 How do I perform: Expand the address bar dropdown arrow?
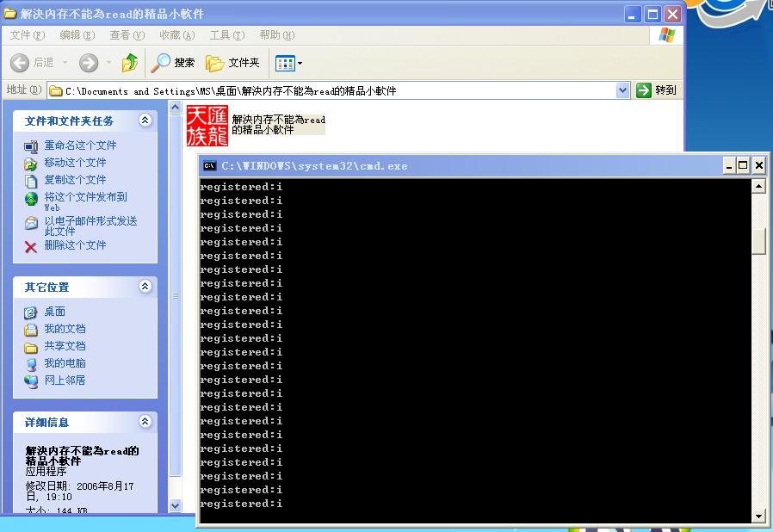click(623, 90)
